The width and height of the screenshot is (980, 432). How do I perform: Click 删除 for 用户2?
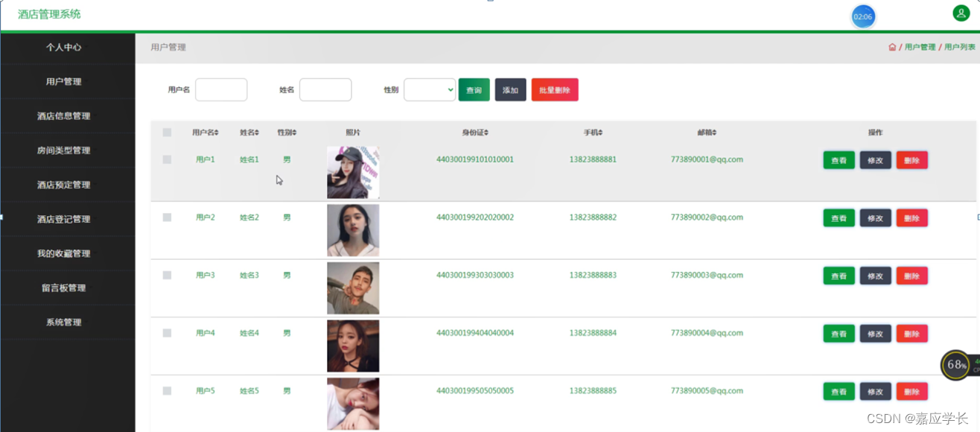click(x=911, y=218)
